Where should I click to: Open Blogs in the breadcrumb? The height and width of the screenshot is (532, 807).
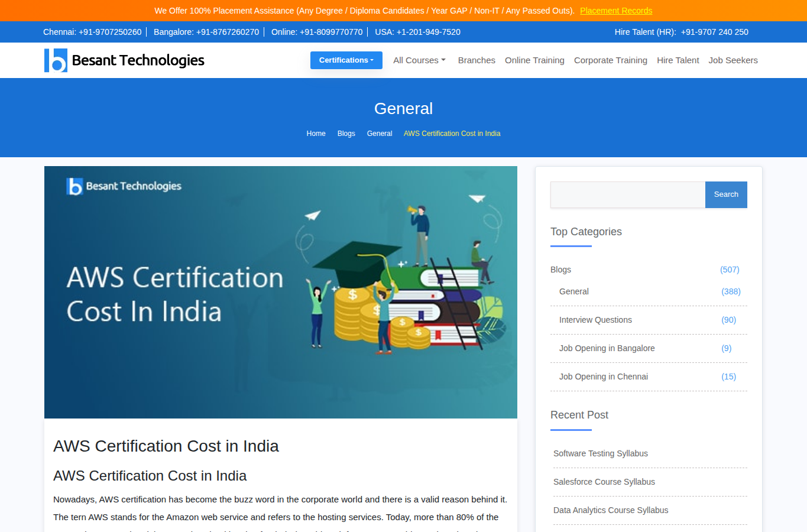pyautogui.click(x=346, y=134)
